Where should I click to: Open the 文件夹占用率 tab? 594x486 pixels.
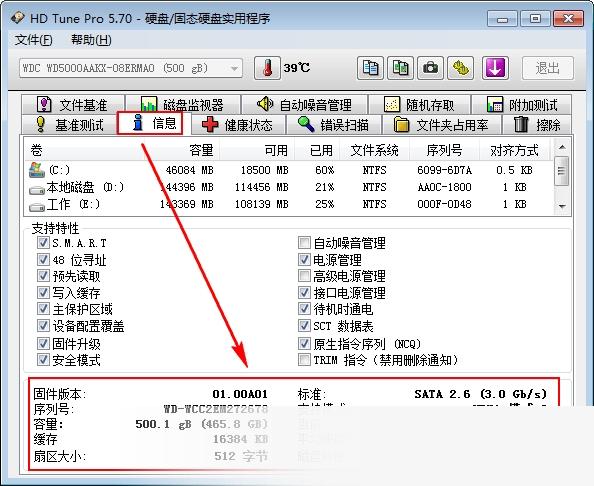pos(441,125)
